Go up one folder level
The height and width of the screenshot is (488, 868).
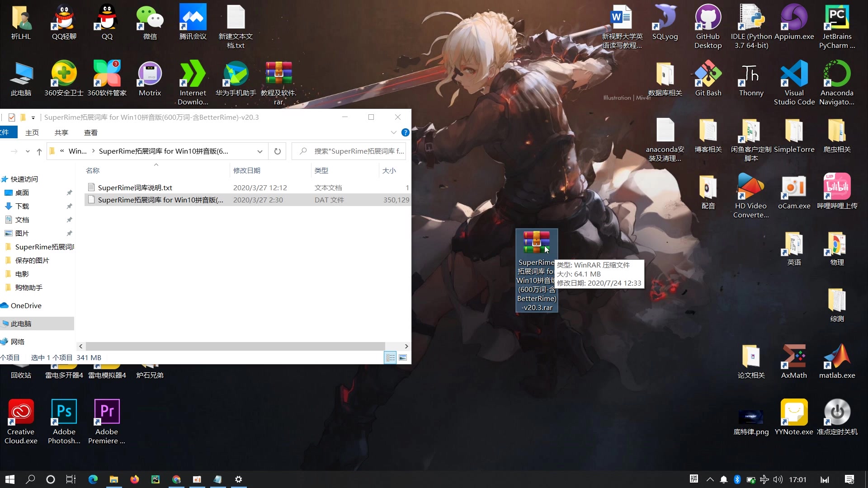[39, 151]
